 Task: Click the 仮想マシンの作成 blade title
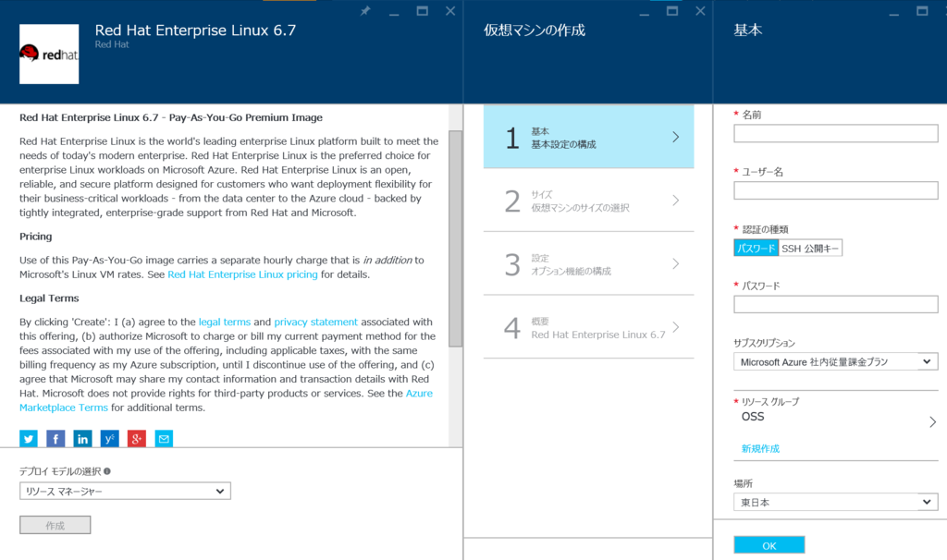(x=534, y=30)
